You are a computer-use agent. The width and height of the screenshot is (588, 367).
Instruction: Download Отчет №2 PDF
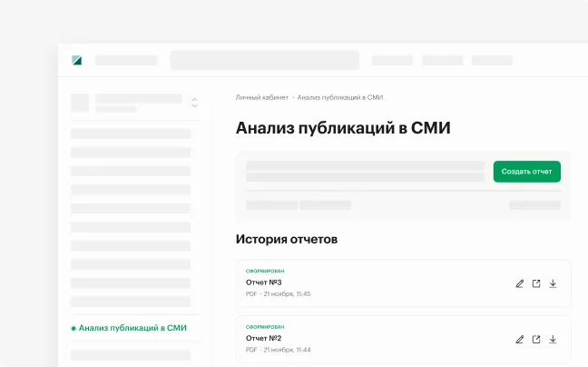pos(553,340)
